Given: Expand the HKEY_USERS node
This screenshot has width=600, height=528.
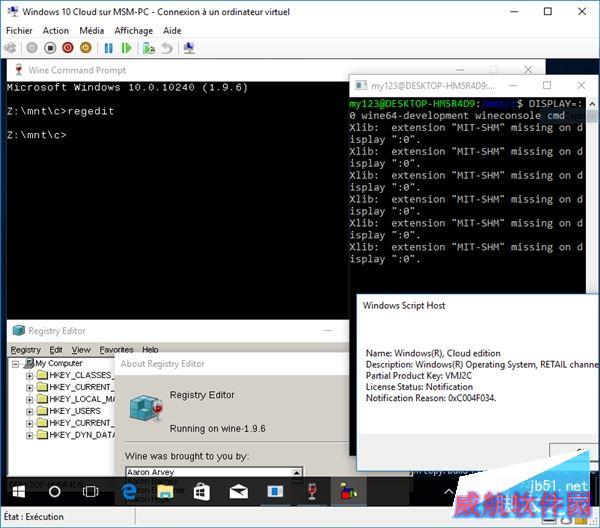Looking at the screenshot, I should click(x=29, y=411).
